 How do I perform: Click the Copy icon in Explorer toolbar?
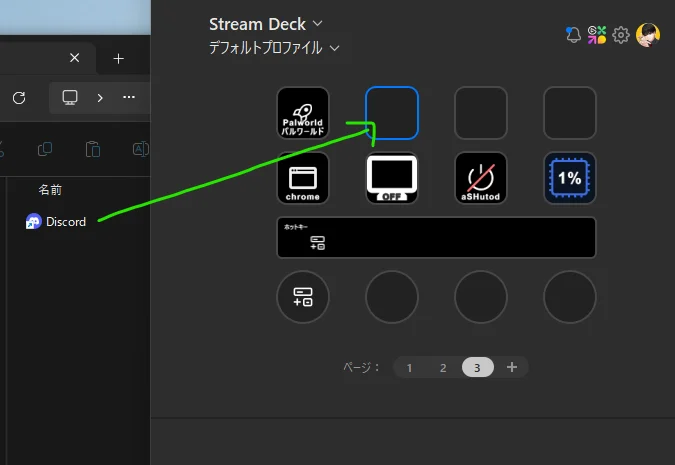pyautogui.click(x=45, y=149)
